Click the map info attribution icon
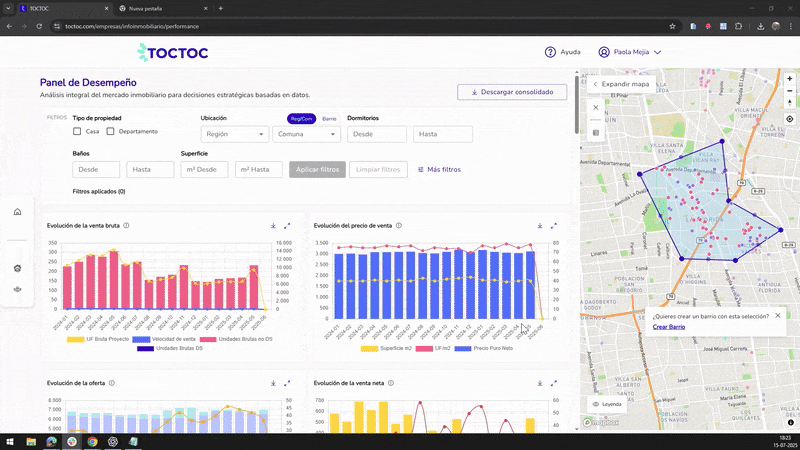 790,422
